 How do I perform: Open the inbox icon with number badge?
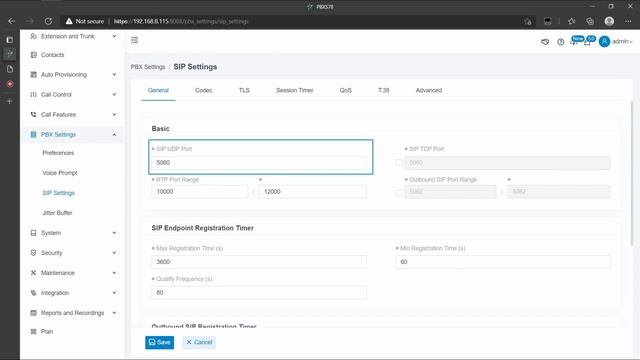tap(588, 41)
